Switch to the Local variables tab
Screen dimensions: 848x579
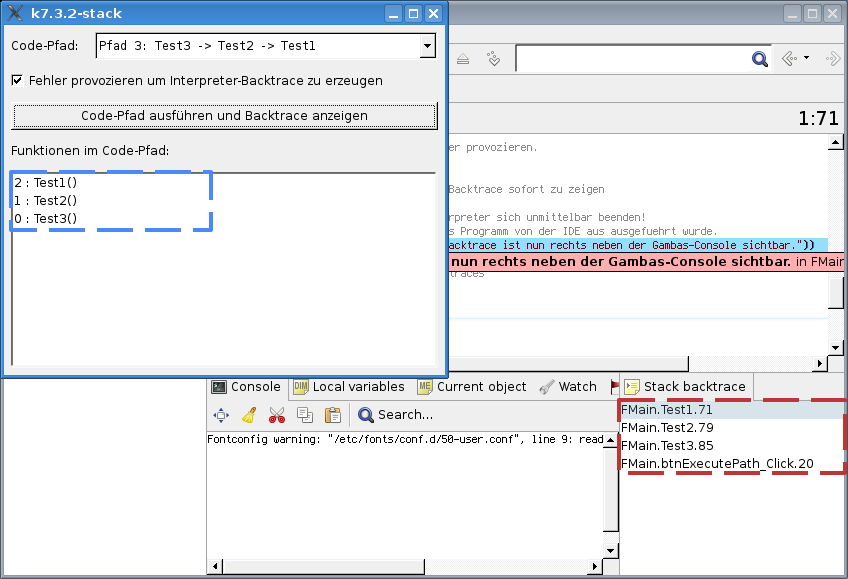tap(349, 387)
